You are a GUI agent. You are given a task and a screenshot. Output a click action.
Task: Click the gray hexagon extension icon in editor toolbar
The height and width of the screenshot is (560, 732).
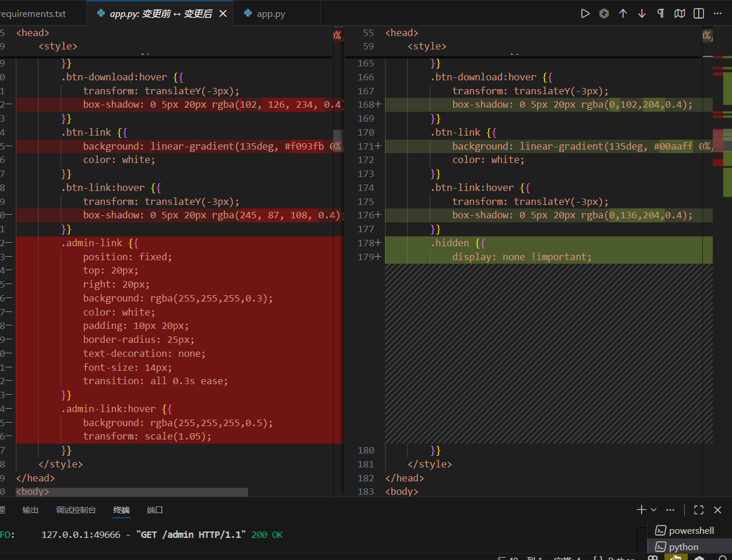(604, 13)
